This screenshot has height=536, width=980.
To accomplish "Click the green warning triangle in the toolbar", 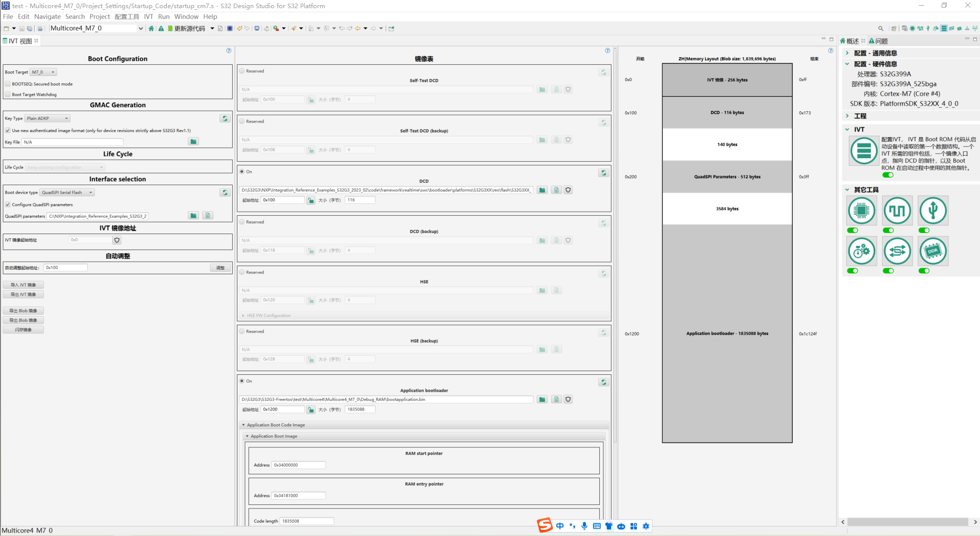I will click(161, 29).
